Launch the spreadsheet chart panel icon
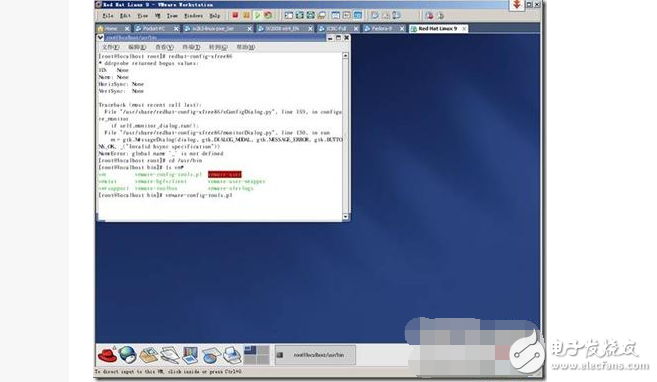The image size is (657, 382). 211,355
